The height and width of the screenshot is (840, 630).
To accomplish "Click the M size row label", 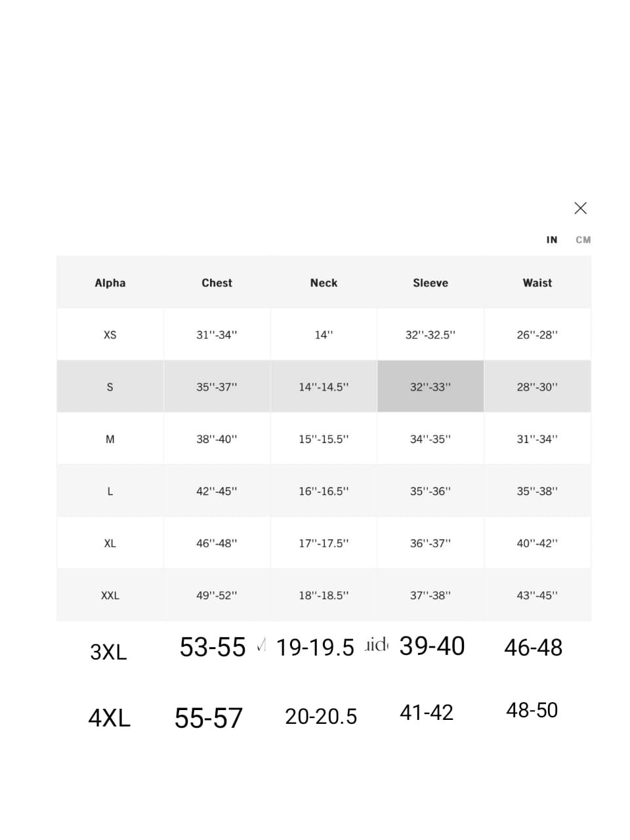I will [x=110, y=439].
